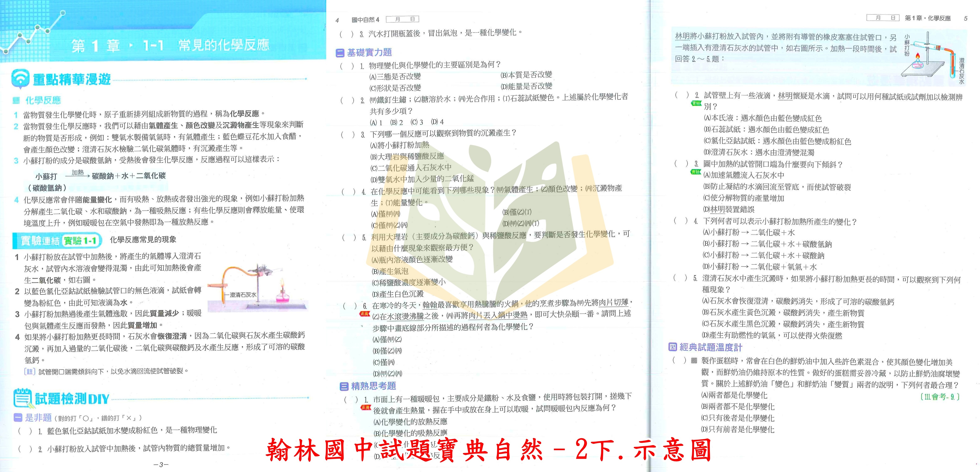Click the 第1章·化學反應 page header
Viewport: 980px width, 472px height.
coord(927,18)
